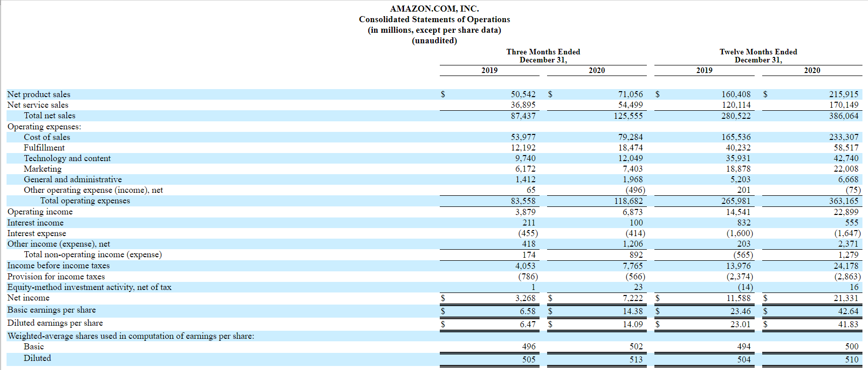
Task: Click "Basic" label under weighted-average shares
Action: pyautogui.click(x=34, y=346)
